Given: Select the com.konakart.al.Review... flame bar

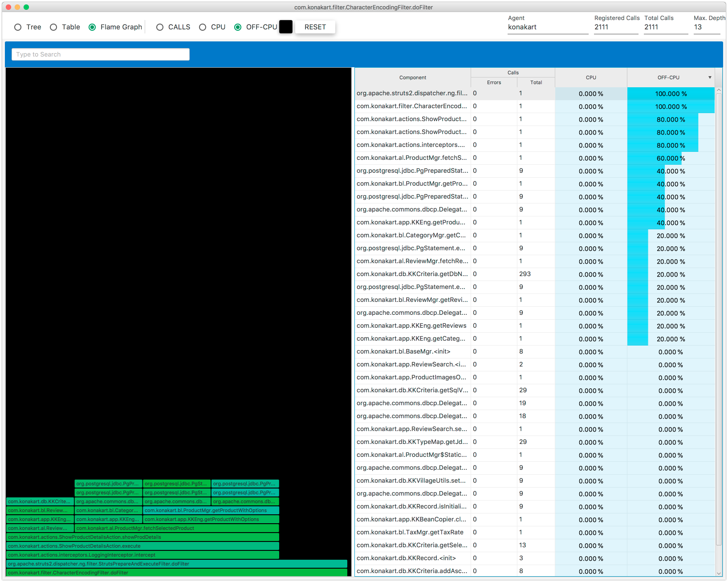Looking at the screenshot, I should click(40, 528).
